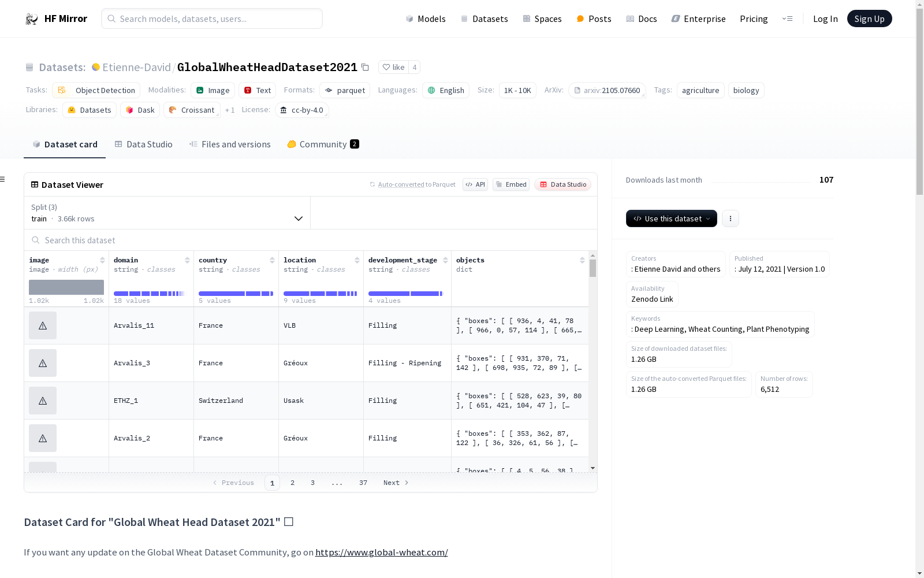Image resolution: width=924 pixels, height=578 pixels.
Task: Sort the country column
Action: point(272,260)
